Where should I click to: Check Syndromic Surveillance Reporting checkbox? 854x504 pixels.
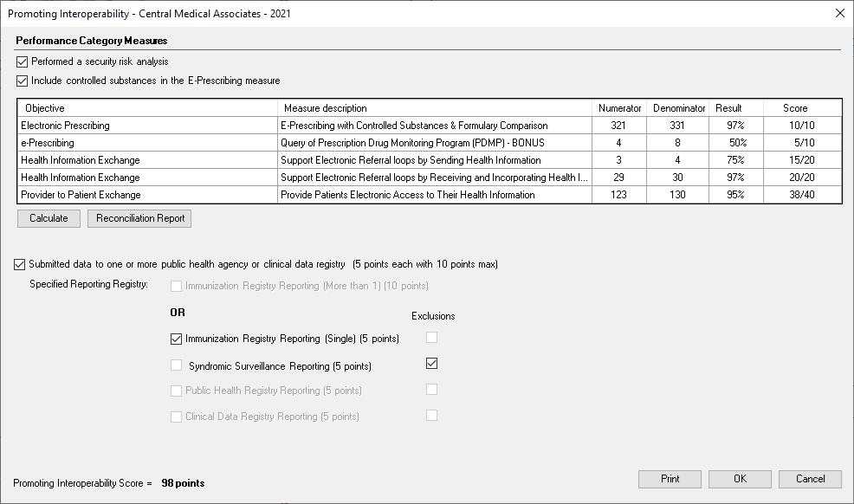[176, 365]
